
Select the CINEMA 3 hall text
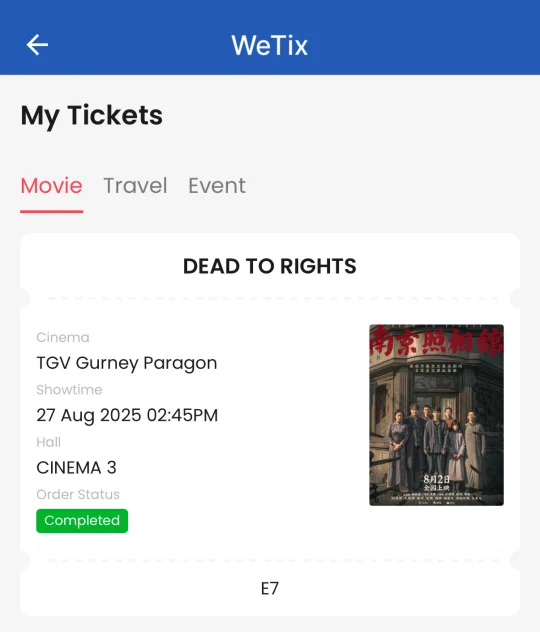point(76,468)
